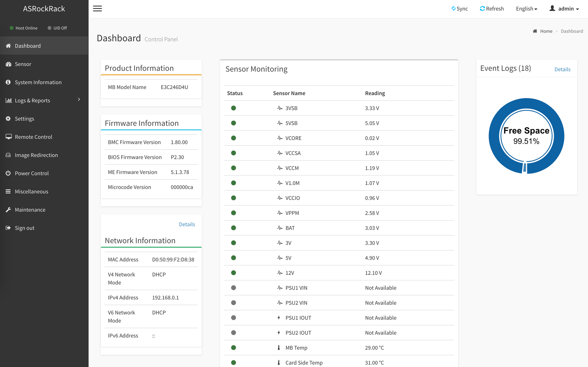Open the English language dropdown
The width and height of the screenshot is (588, 367).
[x=527, y=9]
